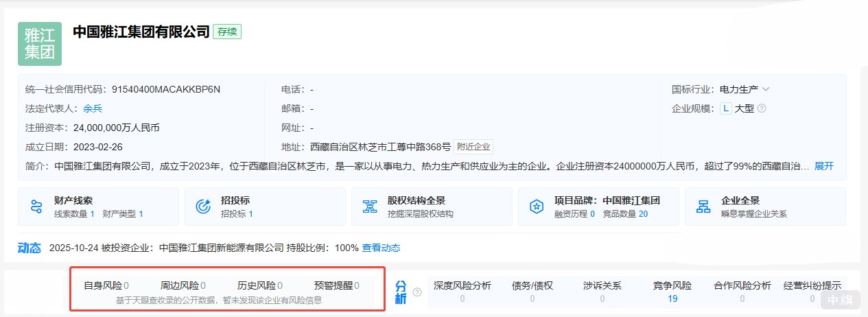Click the 附近企业 button

[x=473, y=147]
